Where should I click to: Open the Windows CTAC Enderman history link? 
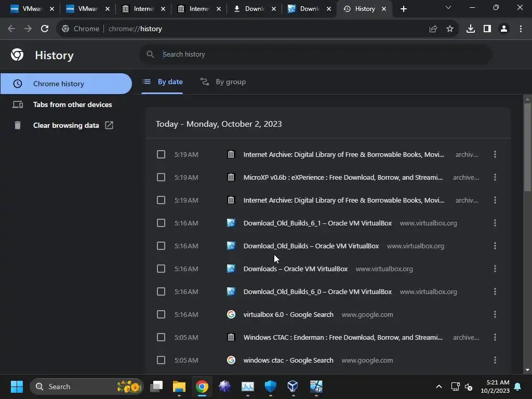point(343,338)
